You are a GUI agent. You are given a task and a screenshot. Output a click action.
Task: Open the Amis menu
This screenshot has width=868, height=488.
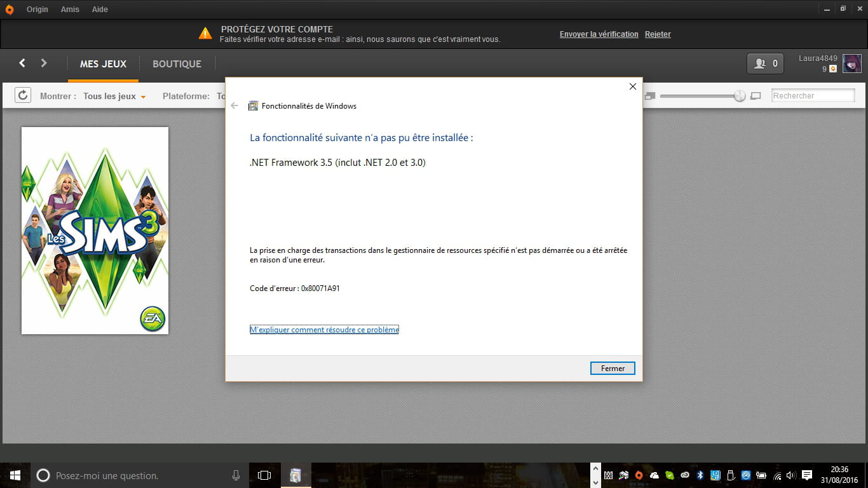pos(70,10)
